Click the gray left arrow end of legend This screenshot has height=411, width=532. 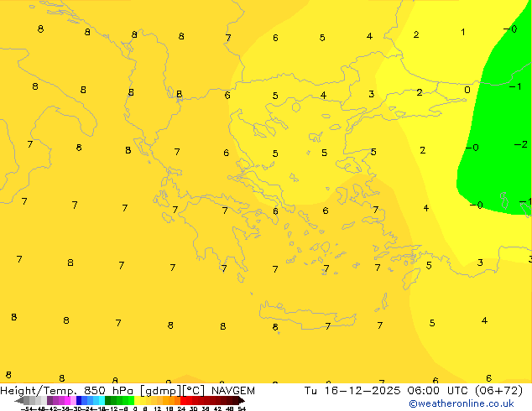click(19, 401)
